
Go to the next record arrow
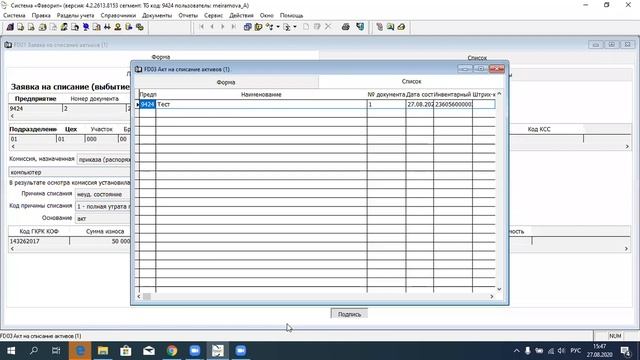223,27
